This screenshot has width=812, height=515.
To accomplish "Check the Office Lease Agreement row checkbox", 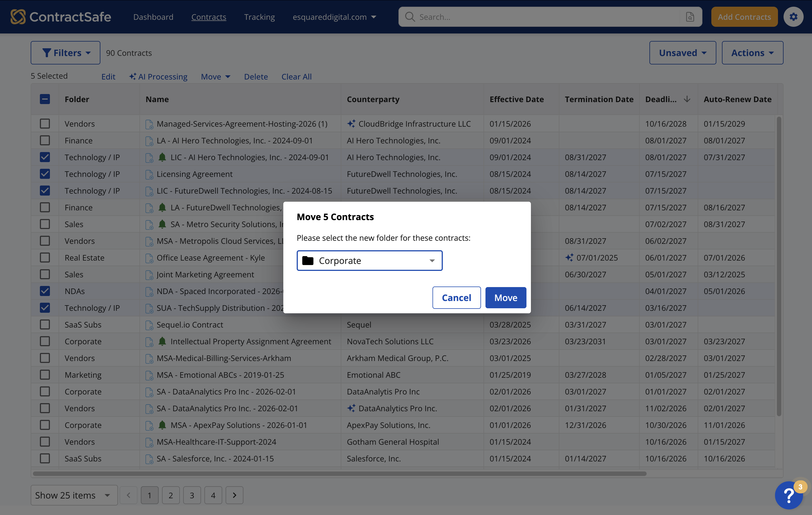I will click(45, 257).
